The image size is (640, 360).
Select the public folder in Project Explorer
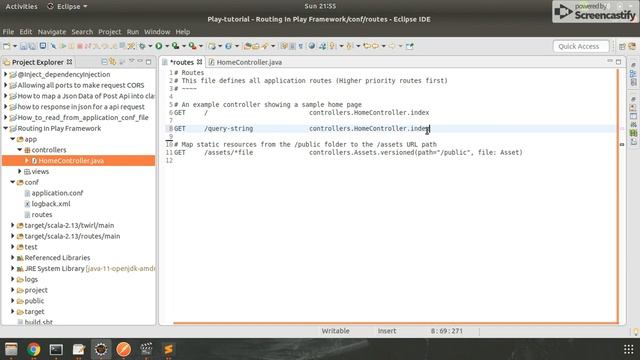(34, 301)
